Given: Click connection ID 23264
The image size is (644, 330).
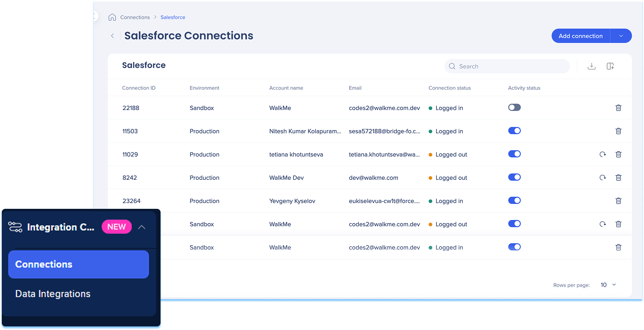Looking at the screenshot, I should coord(131,201).
